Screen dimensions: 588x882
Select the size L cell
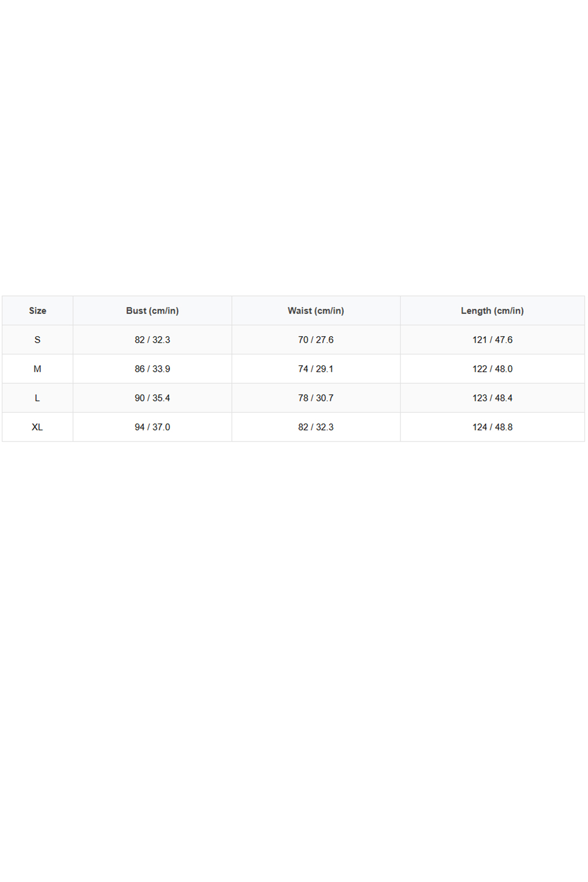point(37,398)
